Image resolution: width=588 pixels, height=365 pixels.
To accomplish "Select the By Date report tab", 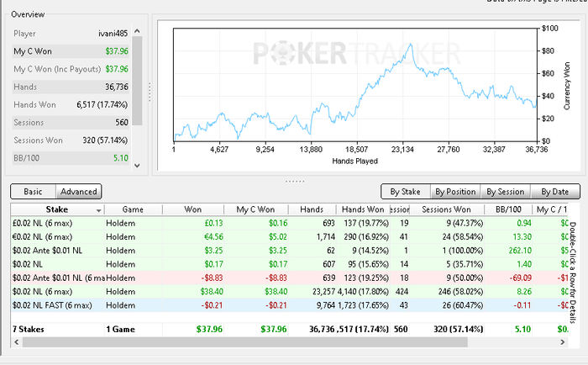I will (x=555, y=192).
